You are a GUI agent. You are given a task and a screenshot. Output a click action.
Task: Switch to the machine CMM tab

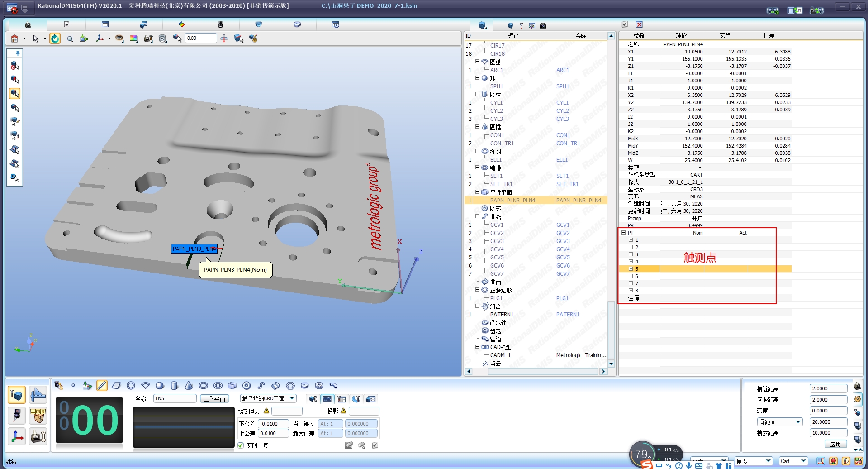(28, 24)
